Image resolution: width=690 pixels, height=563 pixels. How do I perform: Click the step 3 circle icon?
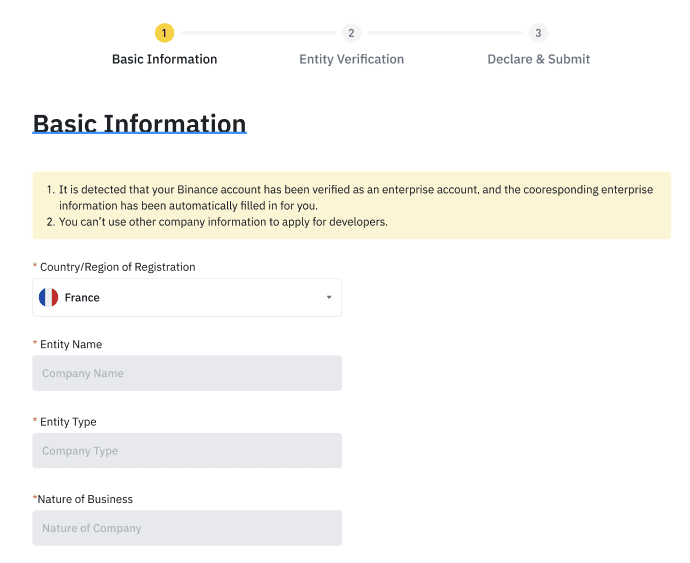coord(538,33)
